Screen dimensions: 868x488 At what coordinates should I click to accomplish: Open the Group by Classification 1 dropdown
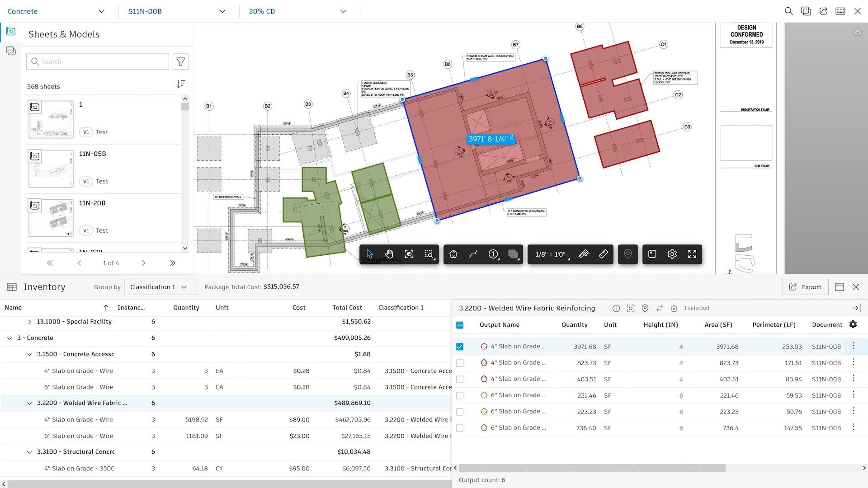coord(160,287)
